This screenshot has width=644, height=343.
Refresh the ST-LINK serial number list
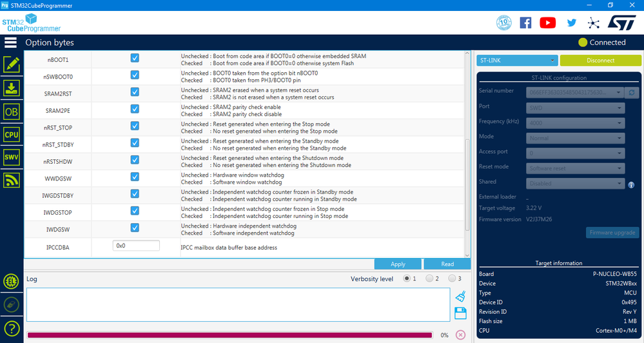click(632, 93)
